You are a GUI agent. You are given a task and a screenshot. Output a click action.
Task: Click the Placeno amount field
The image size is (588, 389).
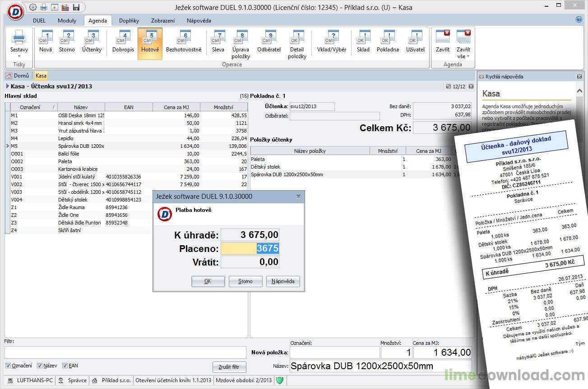coord(250,248)
